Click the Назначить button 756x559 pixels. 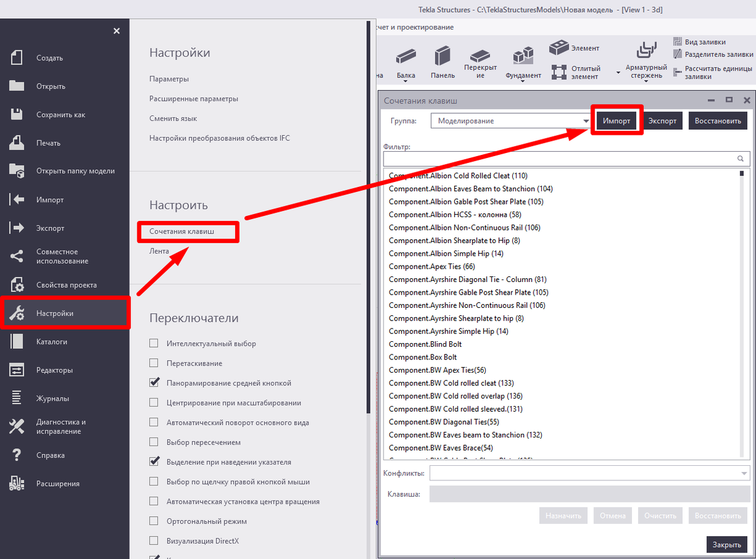563,516
